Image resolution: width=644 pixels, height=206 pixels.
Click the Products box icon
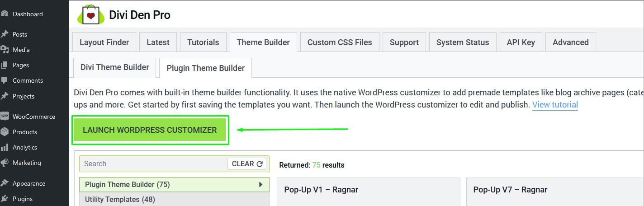[5, 132]
